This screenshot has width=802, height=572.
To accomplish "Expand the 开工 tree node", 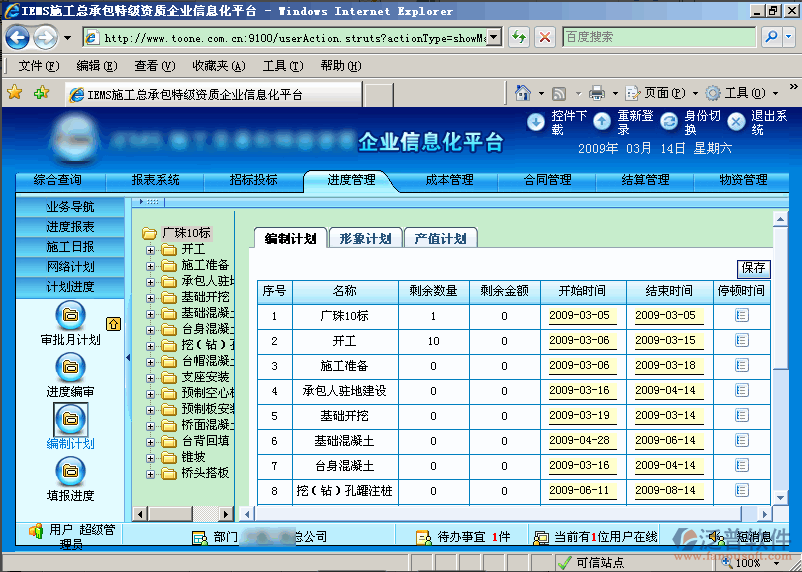I will tap(151, 250).
